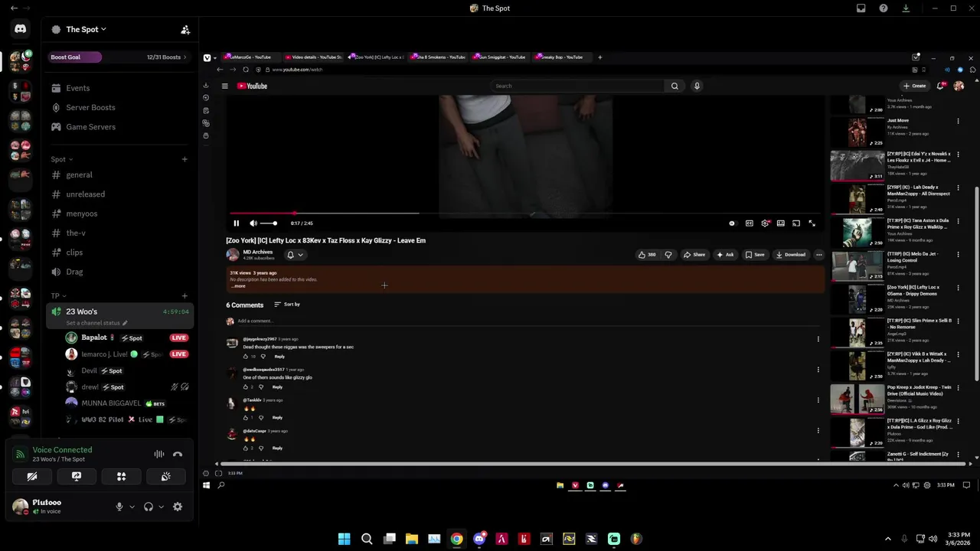
Task: Open notification bell dropdown for MD Archives
Action: pyautogui.click(x=295, y=255)
